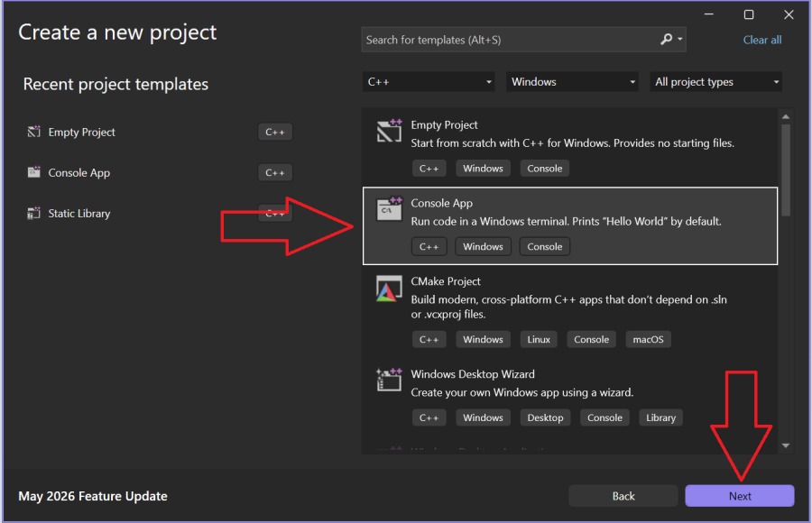Viewport: 812px width, 523px height.
Task: Click the Console App template icon in the list
Action: 389,208
